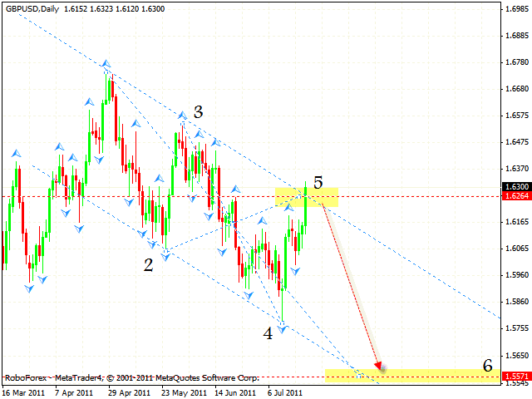Select the 23 May 2011 date label
The image size is (532, 399).
pyautogui.click(x=184, y=393)
